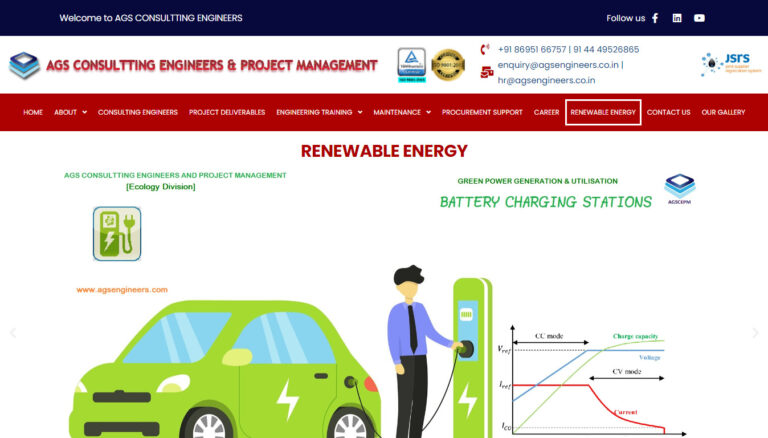Go to the Home page
The width and height of the screenshot is (768, 438).
coord(33,112)
